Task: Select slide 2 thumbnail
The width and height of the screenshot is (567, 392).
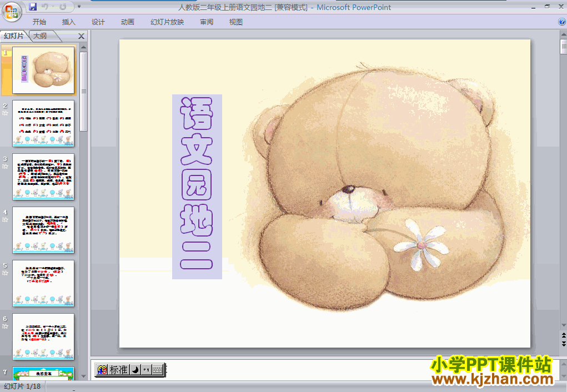Action: coord(43,123)
